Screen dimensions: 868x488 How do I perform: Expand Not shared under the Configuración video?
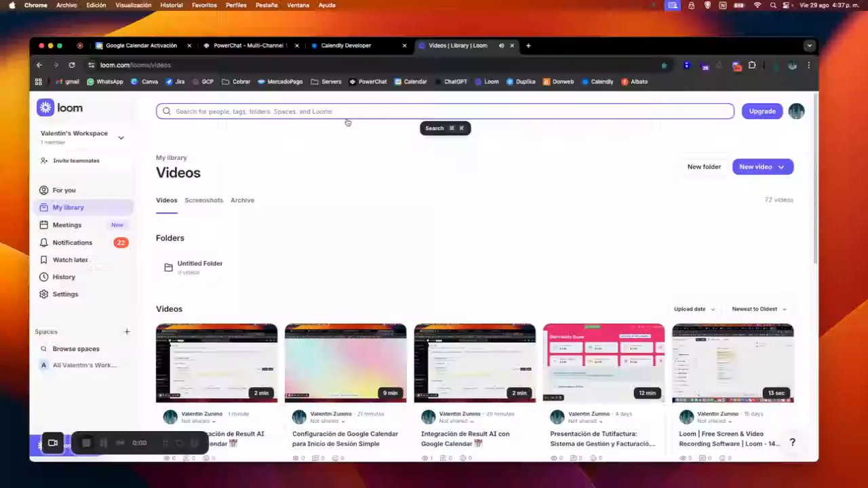pos(326,421)
